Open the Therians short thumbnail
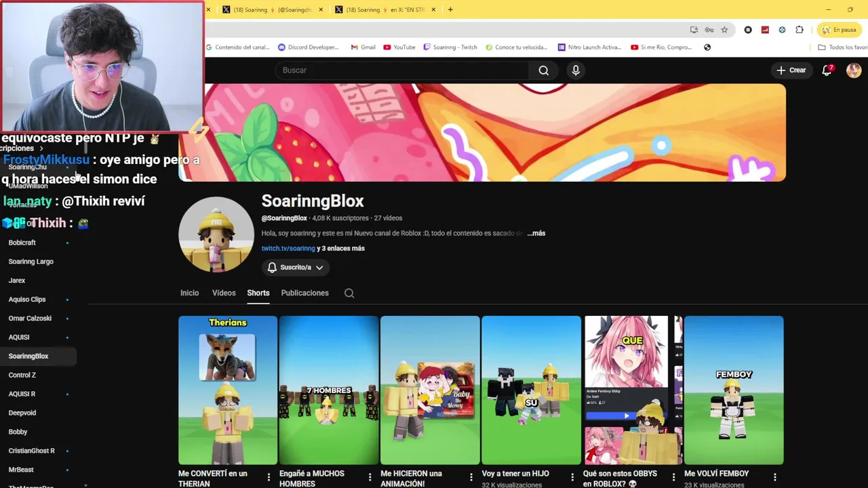The image size is (868, 488). coord(228,390)
